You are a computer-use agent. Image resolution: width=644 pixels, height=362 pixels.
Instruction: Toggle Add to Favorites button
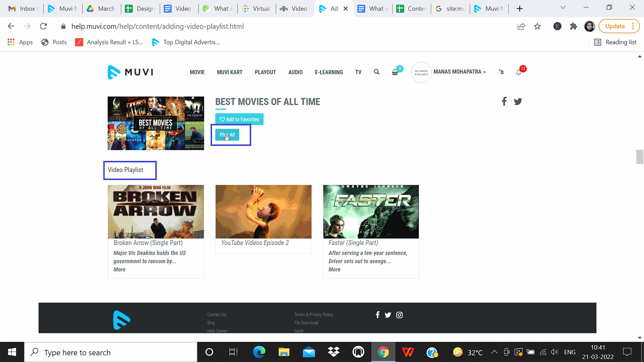(x=239, y=119)
